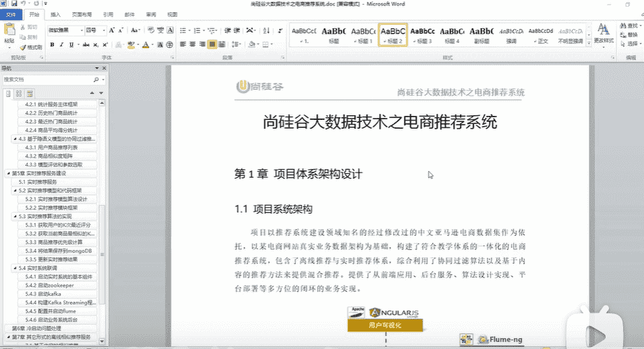The height and width of the screenshot is (349, 644).
Task: Toggle Superscript formatting
Action: [x=105, y=44]
